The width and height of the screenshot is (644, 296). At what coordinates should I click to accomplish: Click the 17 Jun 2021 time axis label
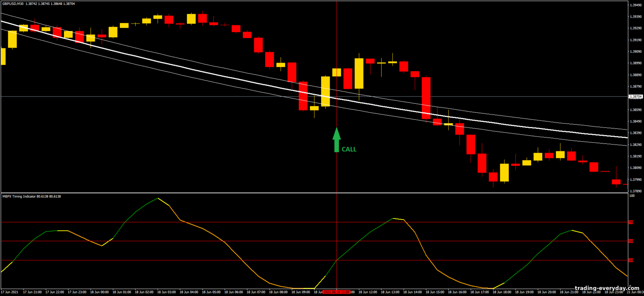coord(9,292)
